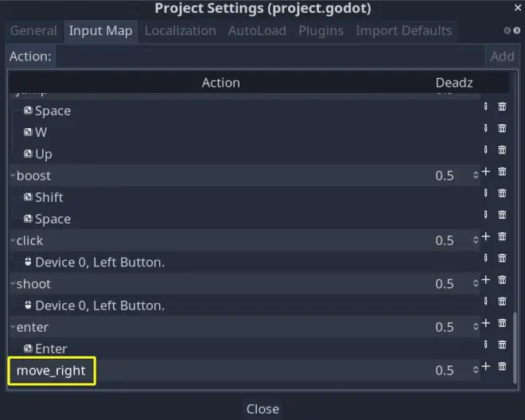Edit the W key binding pencil icon
The width and height of the screenshot is (525, 420).
[486, 128]
